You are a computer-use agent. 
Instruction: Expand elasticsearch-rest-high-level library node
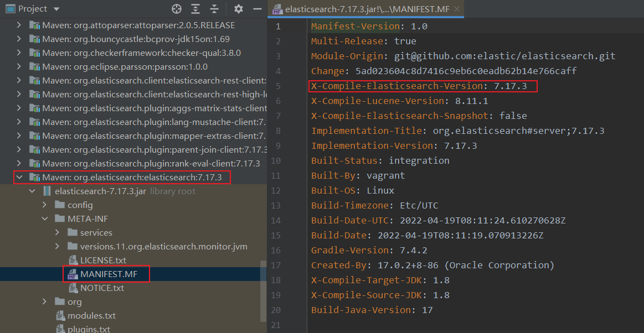pyautogui.click(x=18, y=95)
